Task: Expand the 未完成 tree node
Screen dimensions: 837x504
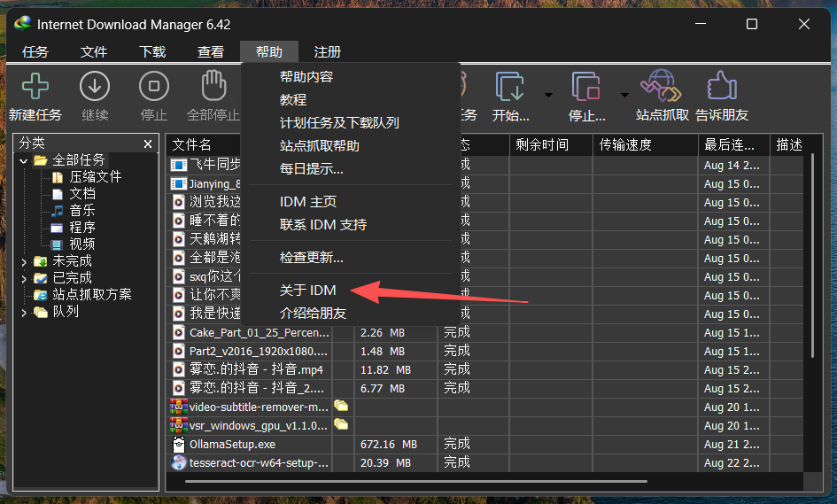Action: pyautogui.click(x=24, y=261)
